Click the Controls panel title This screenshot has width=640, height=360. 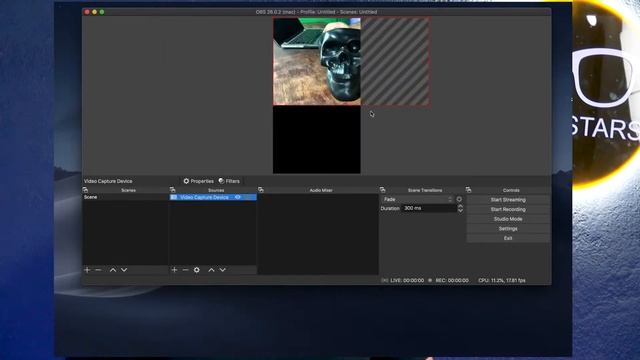click(x=511, y=190)
